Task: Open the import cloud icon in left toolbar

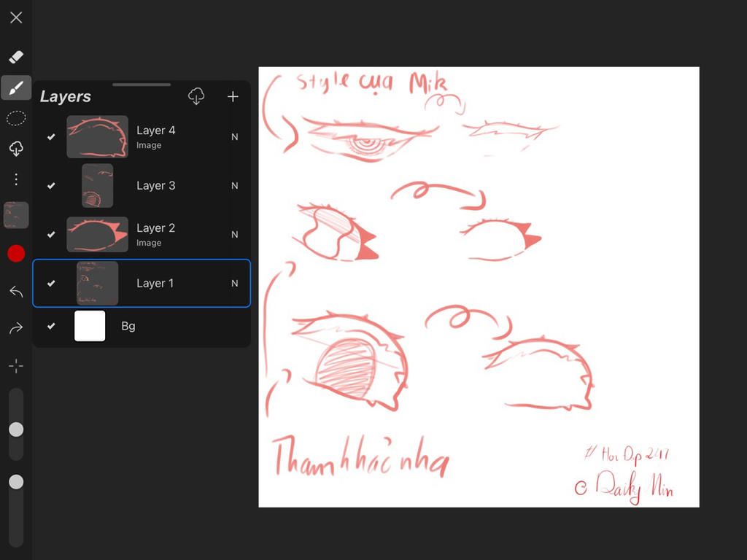Action: click(16, 149)
